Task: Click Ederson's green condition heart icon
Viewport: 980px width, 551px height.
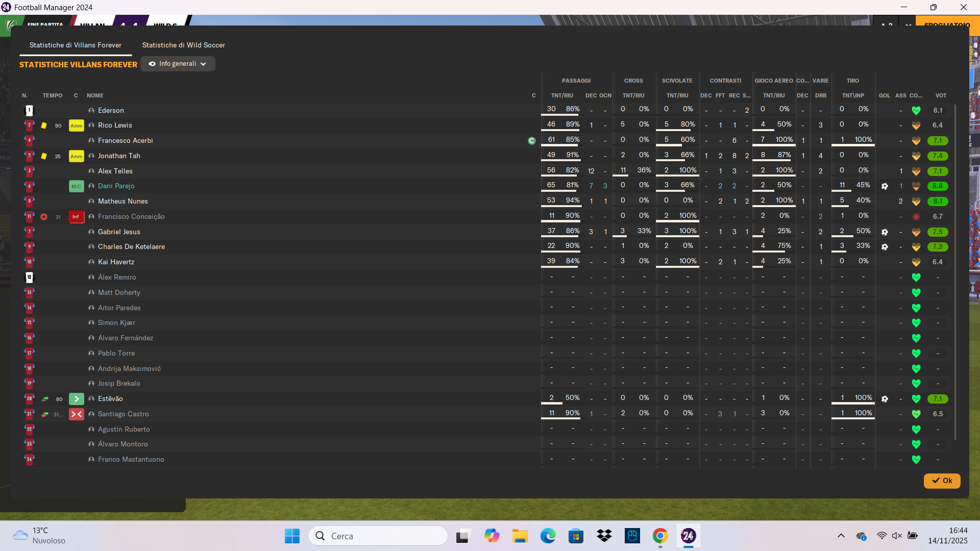Action: coord(916,110)
